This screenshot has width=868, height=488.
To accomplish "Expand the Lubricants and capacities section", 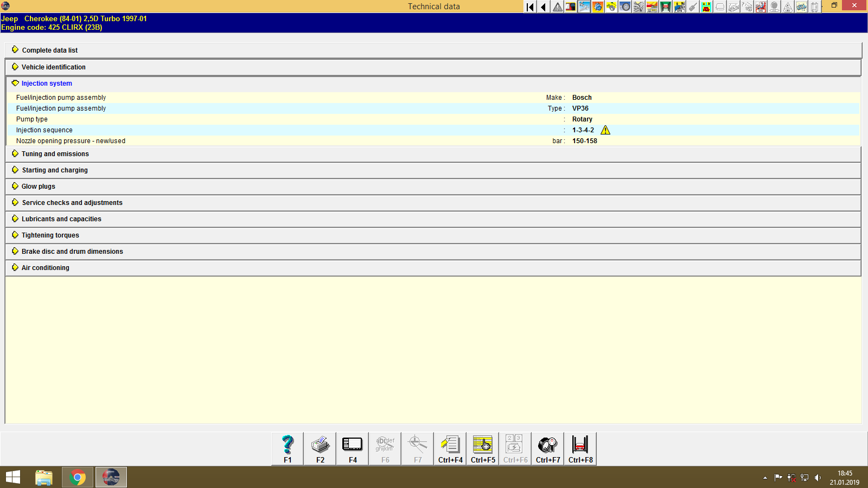I will 61,219.
